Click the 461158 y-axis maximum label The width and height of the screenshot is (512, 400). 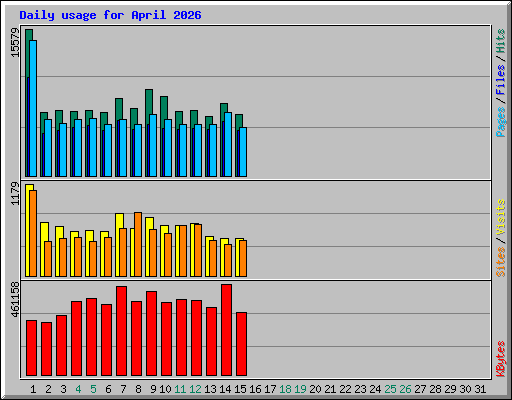15,299
